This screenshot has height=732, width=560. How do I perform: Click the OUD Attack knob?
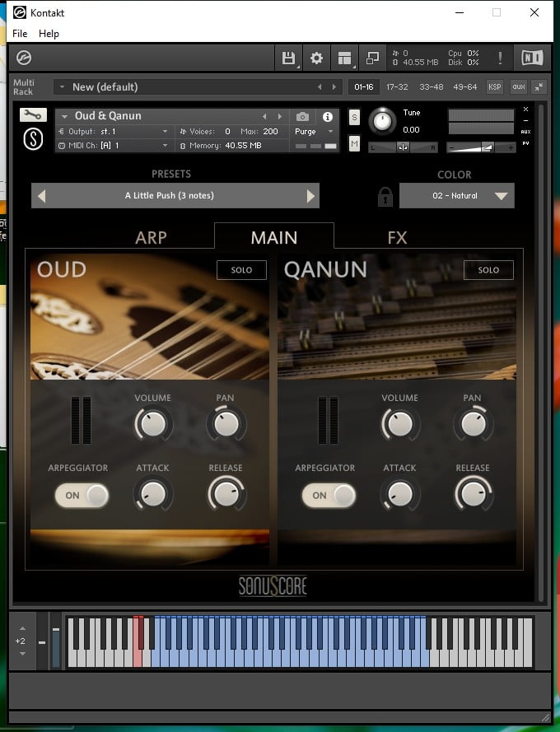(x=152, y=494)
